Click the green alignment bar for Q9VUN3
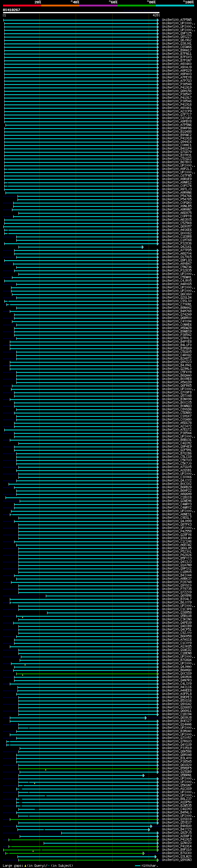The height and width of the screenshot is (868, 197). [88, 860]
